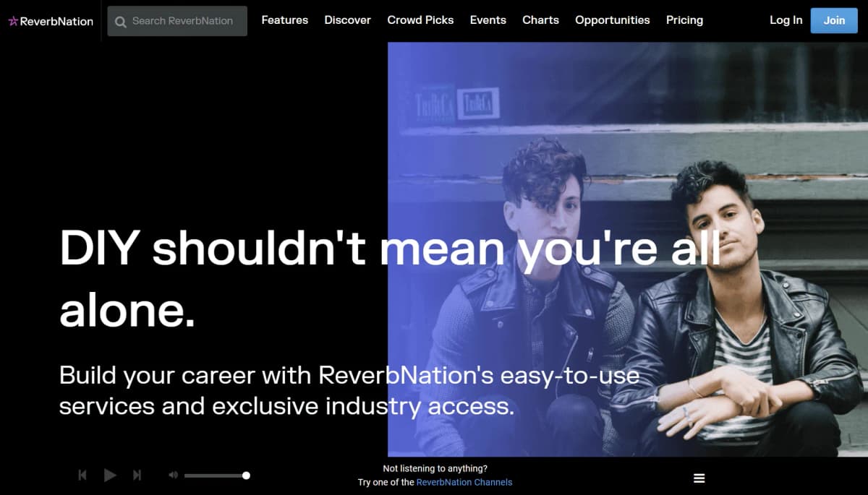
Task: Adjust the volume slider handle
Action: tap(246, 475)
